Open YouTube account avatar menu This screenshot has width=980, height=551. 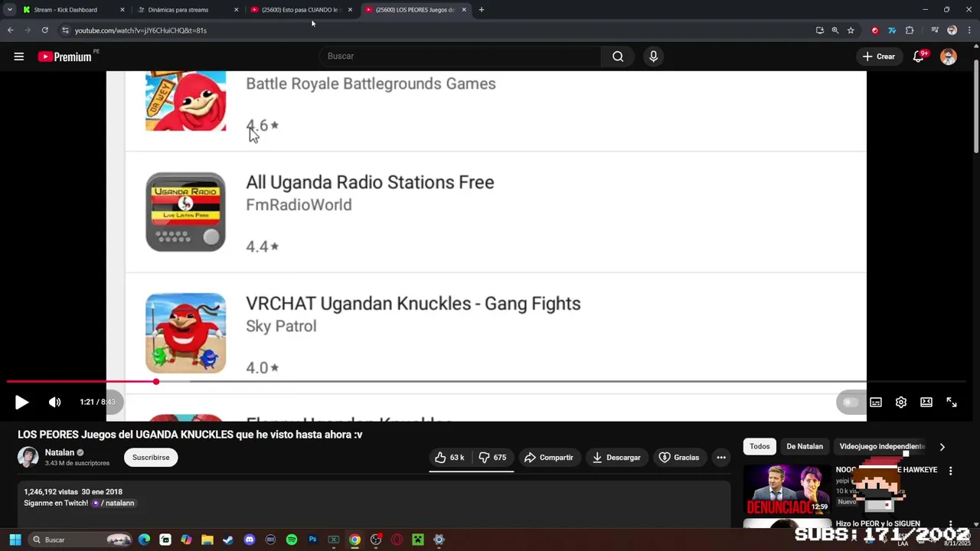[948, 57]
